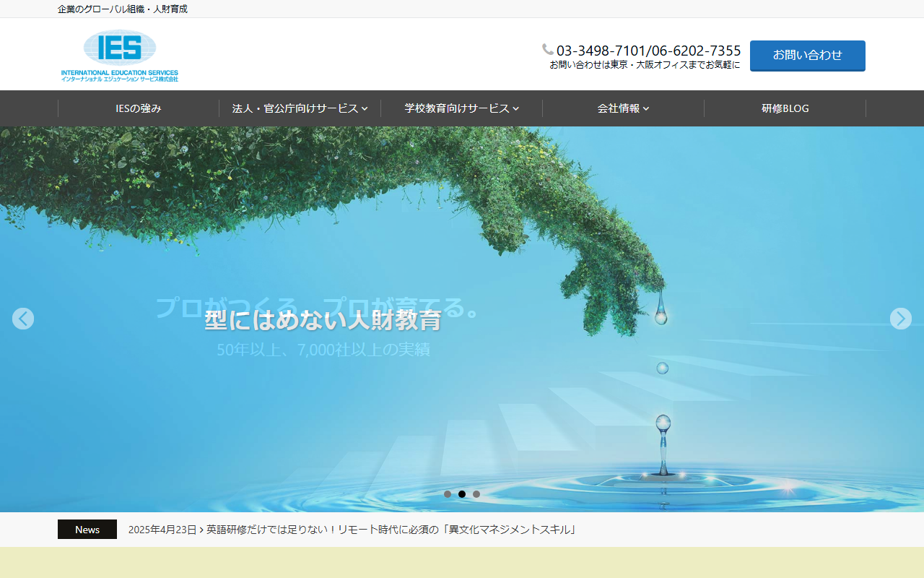Expand the 学校教育向けサービス dropdown
924x578 pixels.
[461, 108]
